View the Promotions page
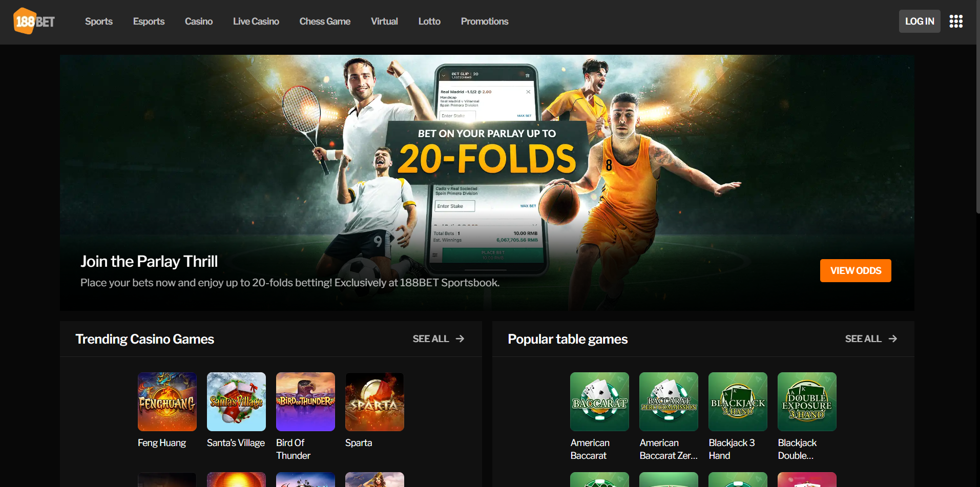 (485, 22)
